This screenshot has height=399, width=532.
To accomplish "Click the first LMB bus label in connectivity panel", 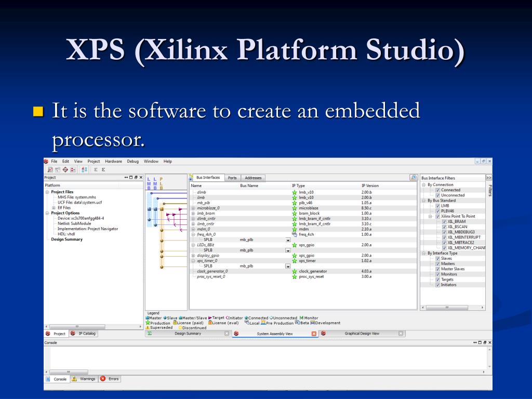I will click(x=149, y=183).
